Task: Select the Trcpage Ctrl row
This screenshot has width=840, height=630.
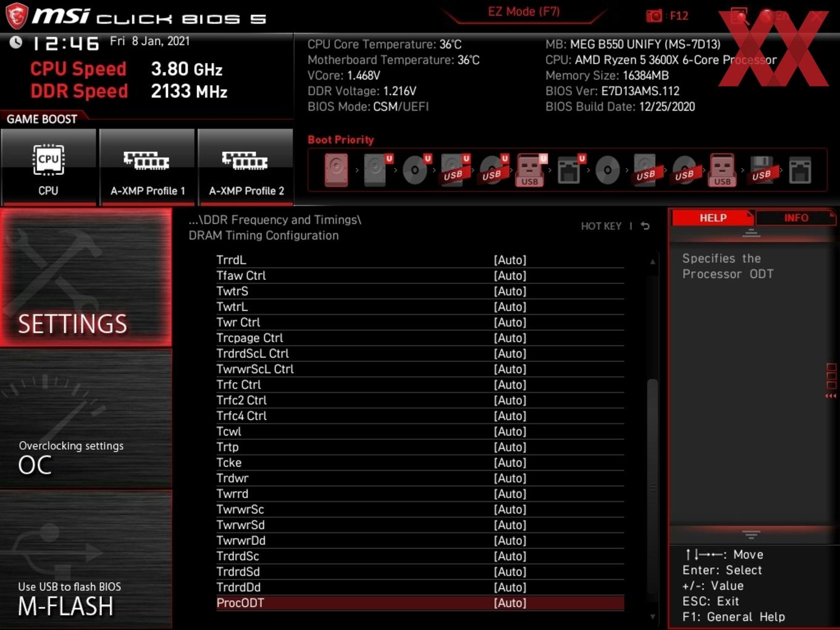Action: point(420,338)
